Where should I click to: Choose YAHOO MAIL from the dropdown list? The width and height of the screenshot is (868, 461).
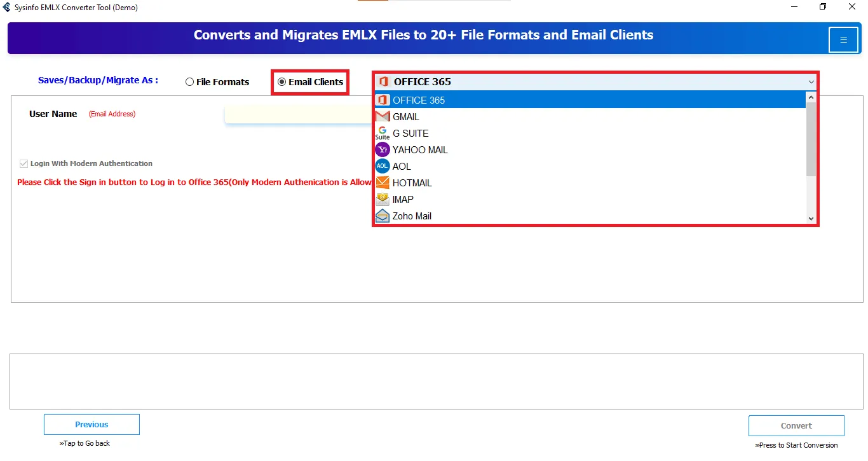tap(420, 150)
